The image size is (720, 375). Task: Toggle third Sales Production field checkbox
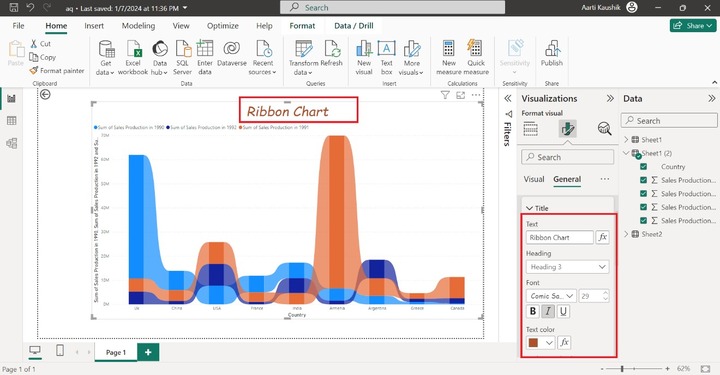[643, 207]
